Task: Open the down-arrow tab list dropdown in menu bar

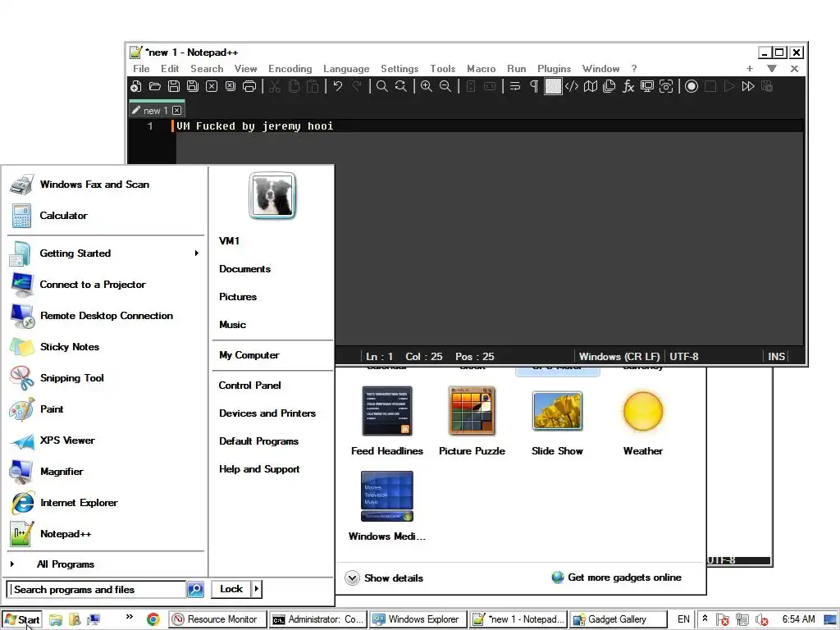Action: 771,69
